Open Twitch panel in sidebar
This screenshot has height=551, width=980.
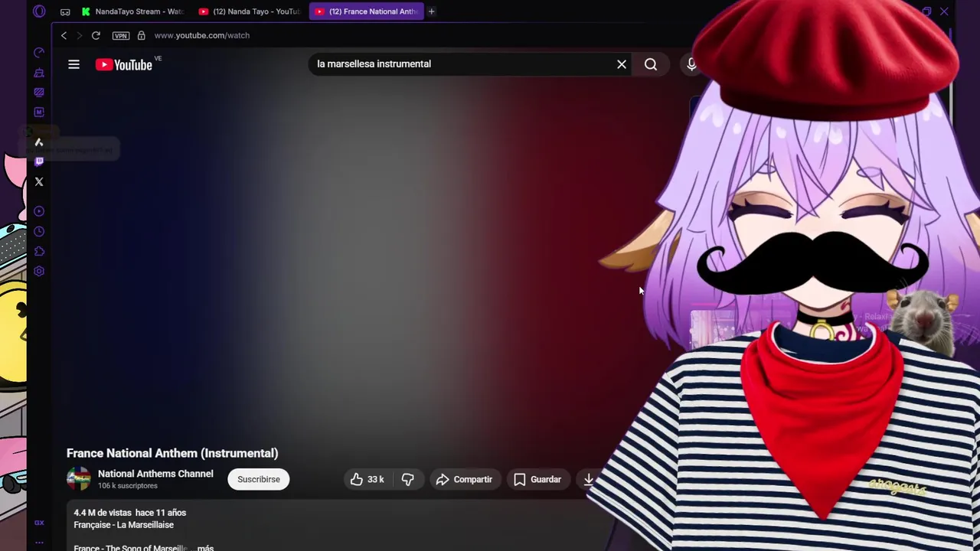pos(39,161)
